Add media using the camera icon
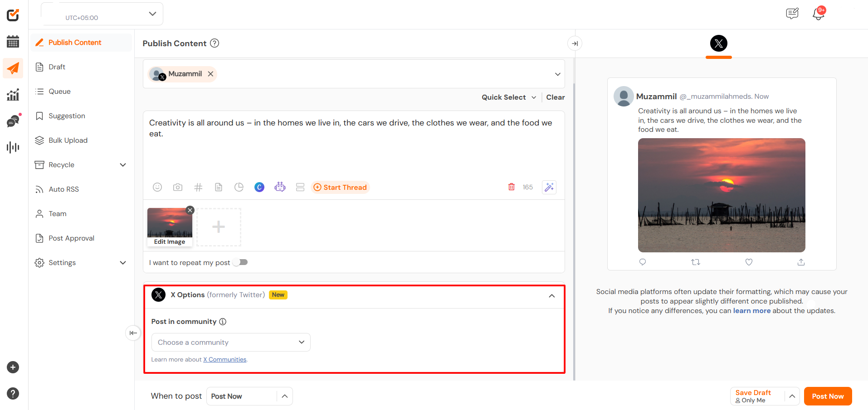This screenshot has height=410, width=868. [x=178, y=187]
